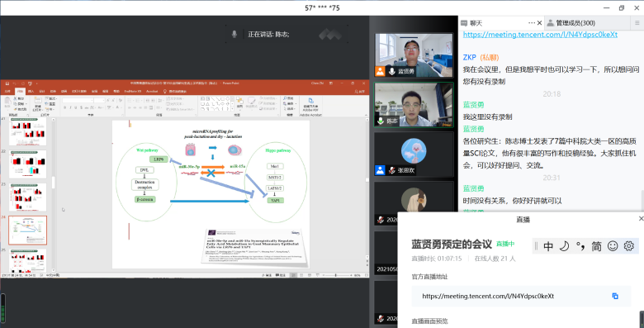This screenshot has width=644, height=328.
Task: Click the microphone icon on 蓝贤勇's video tile
Action: pyautogui.click(x=391, y=71)
